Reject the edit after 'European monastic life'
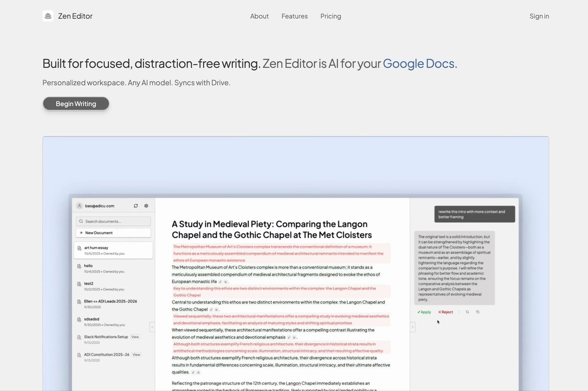This screenshot has width=588, height=391. pyautogui.click(x=225, y=282)
